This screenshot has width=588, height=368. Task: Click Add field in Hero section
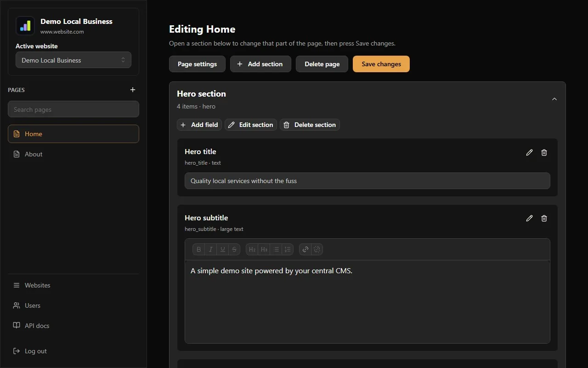[199, 125]
